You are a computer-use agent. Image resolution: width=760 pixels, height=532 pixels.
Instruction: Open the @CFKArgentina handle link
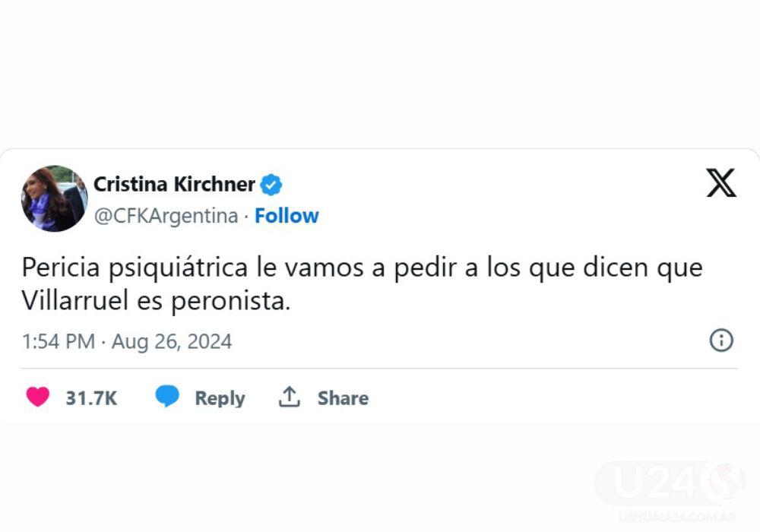pos(166,216)
